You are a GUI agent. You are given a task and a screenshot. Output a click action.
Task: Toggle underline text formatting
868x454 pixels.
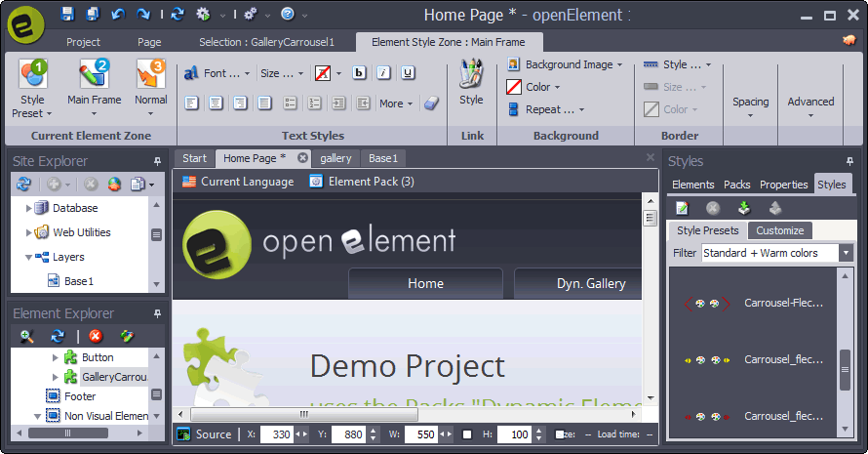408,72
